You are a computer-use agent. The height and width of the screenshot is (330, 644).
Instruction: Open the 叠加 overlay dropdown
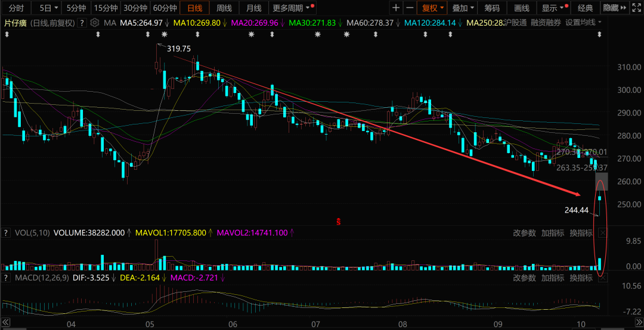pyautogui.click(x=463, y=8)
